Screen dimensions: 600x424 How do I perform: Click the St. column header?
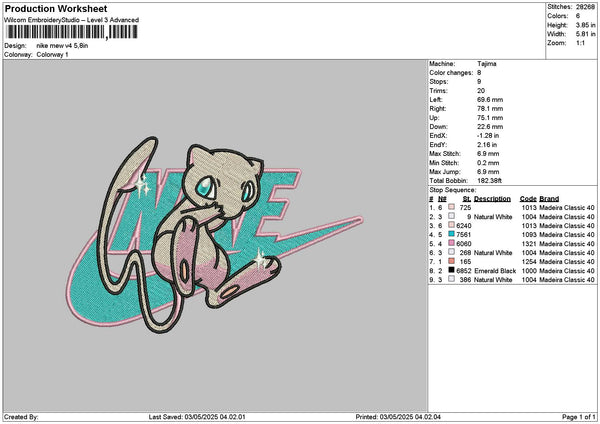[x=466, y=199]
